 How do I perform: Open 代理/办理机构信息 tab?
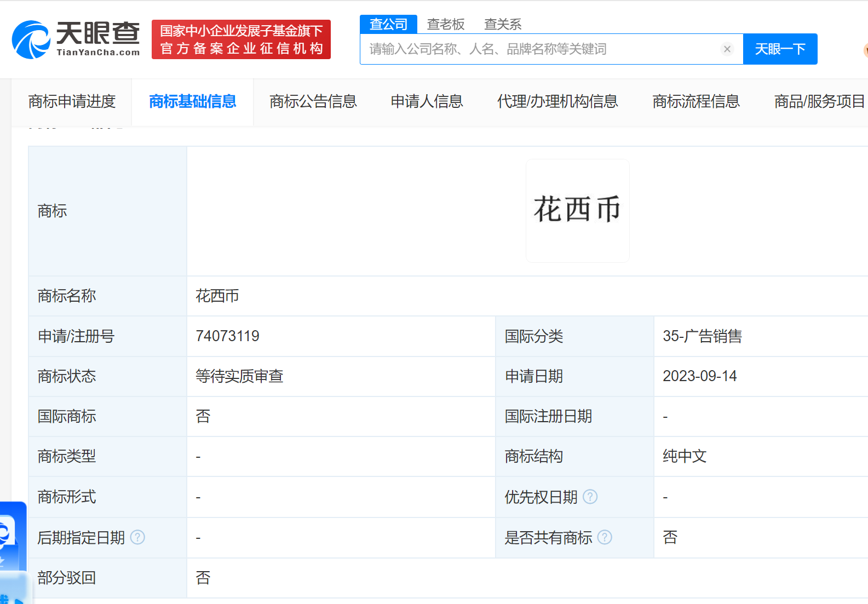click(557, 101)
